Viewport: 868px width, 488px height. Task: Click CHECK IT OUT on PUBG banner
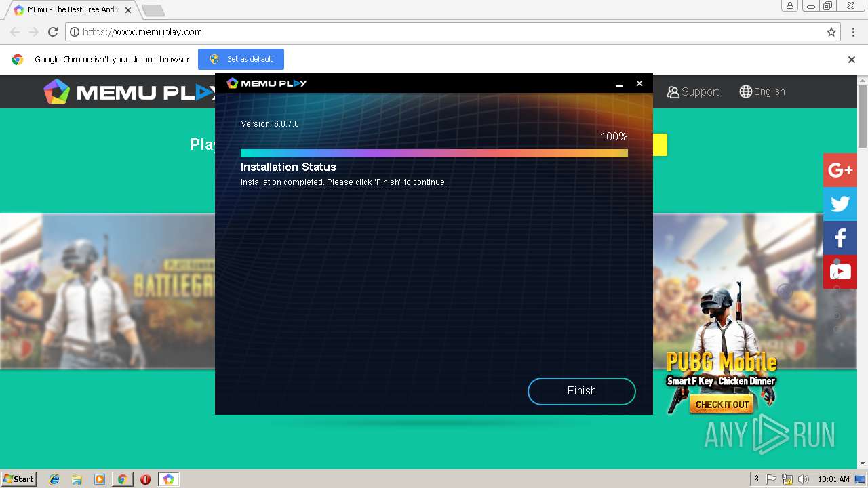722,405
